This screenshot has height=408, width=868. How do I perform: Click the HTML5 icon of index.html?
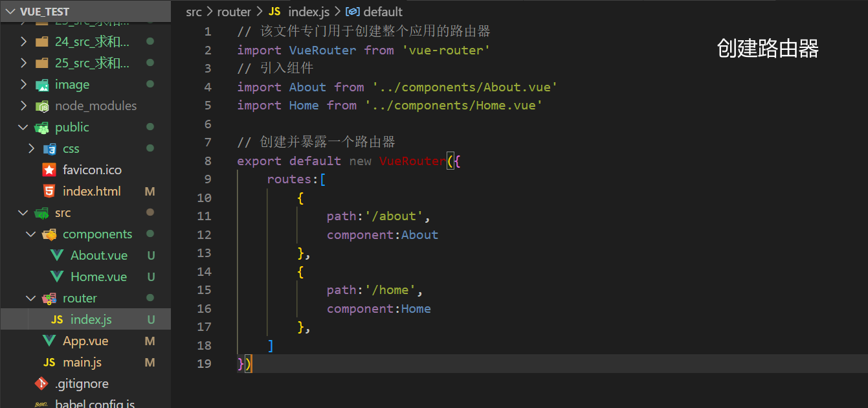point(49,191)
